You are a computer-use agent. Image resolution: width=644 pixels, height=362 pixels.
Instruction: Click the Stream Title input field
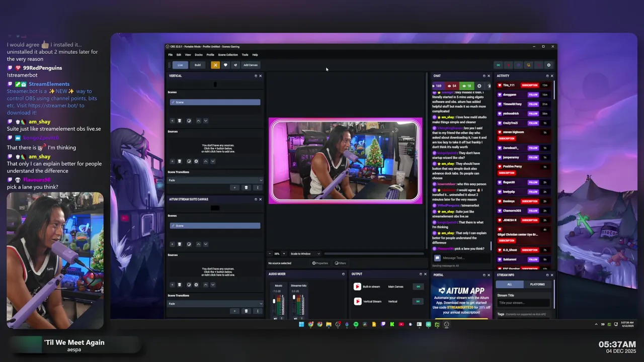[523, 303]
